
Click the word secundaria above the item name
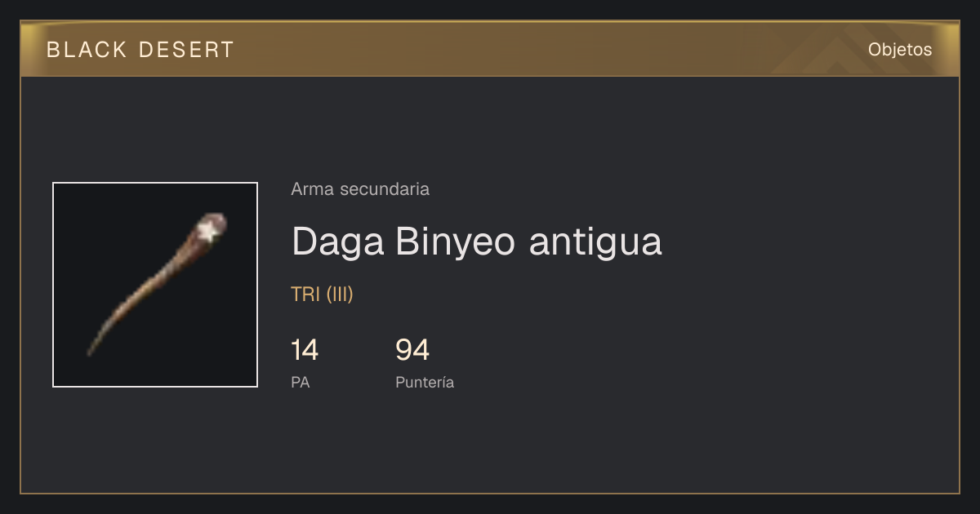[384, 189]
